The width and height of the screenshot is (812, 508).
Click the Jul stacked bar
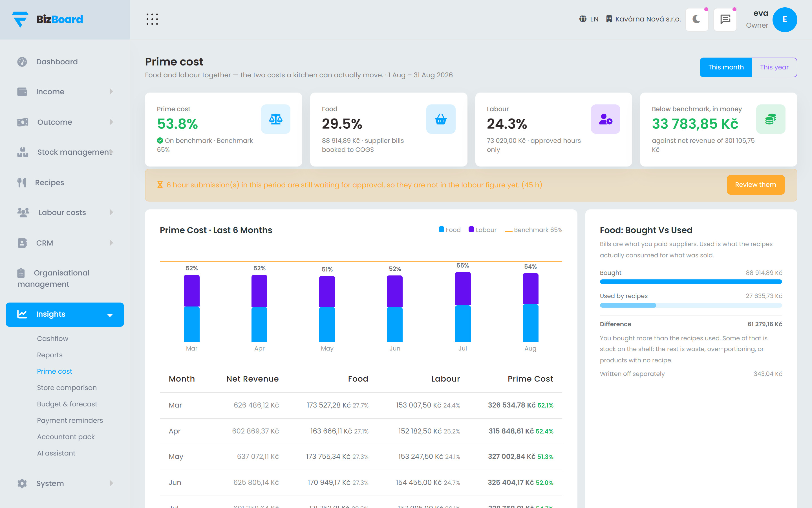coord(462,307)
